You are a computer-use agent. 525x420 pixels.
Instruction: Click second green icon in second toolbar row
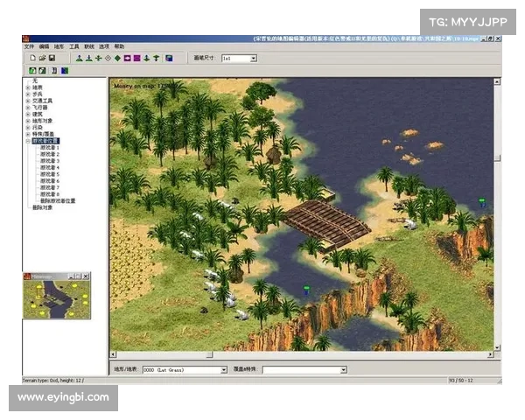click(42, 71)
